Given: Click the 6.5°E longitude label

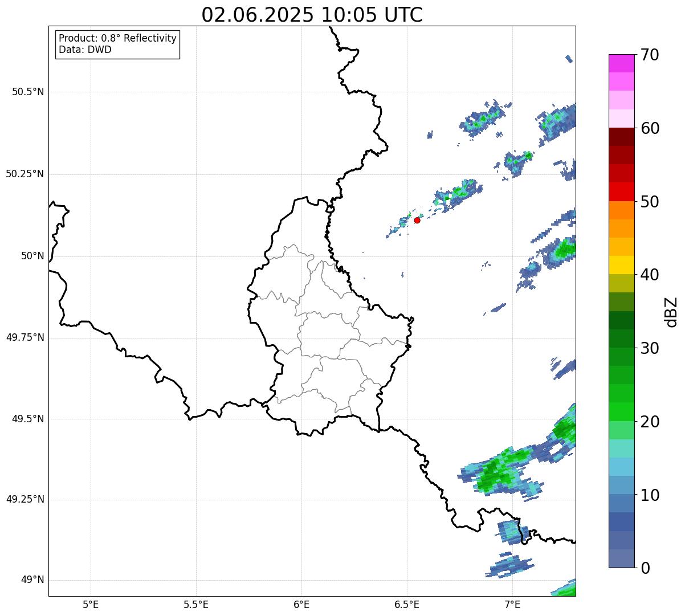Looking at the screenshot, I should (x=407, y=604).
